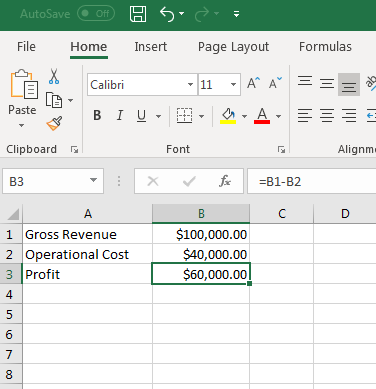Apply the red font color
This screenshot has height=389, width=376.
262,116
